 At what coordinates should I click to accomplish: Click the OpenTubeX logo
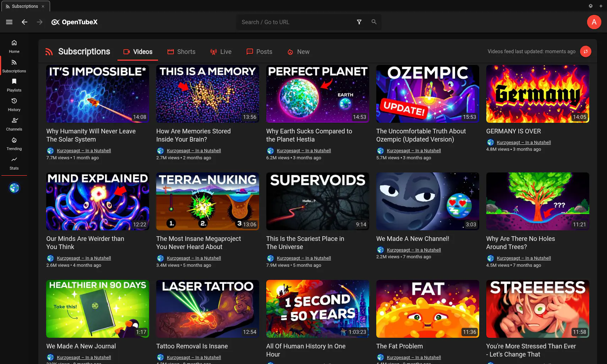click(x=75, y=22)
